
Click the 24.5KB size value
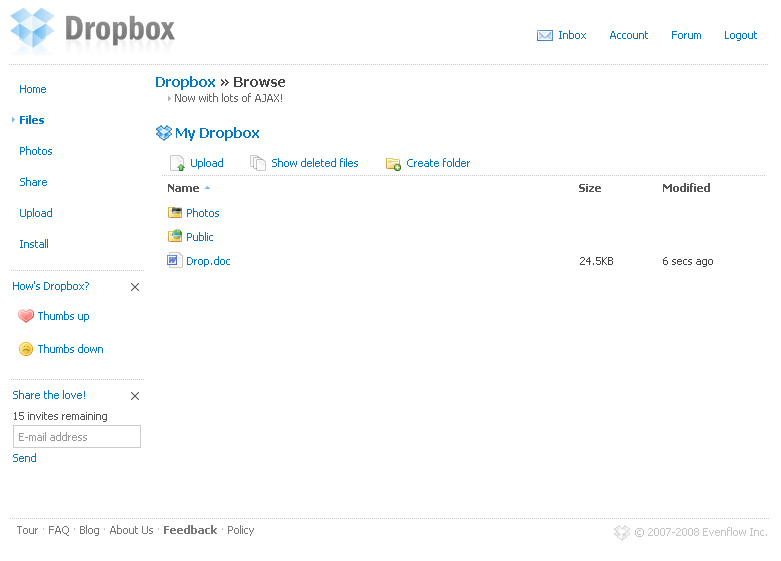point(596,262)
